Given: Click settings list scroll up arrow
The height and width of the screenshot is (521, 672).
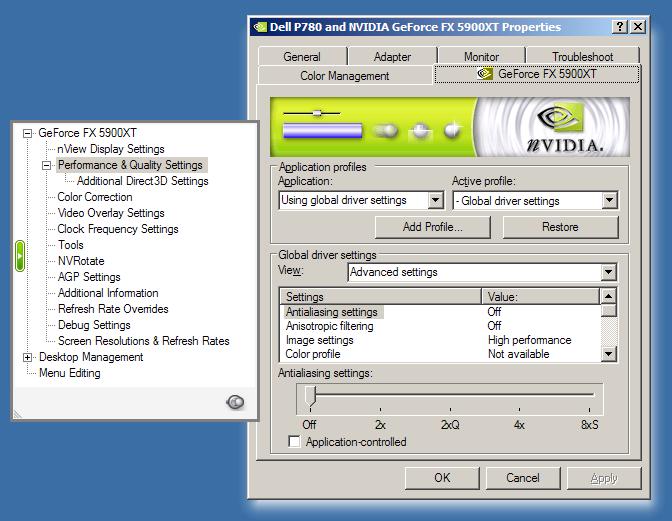Looking at the screenshot, I should coord(609,296).
